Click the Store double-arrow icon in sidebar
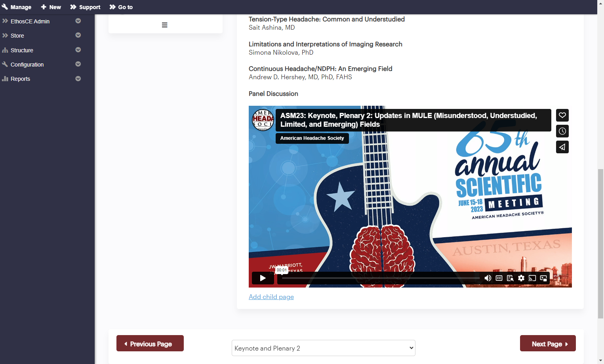This screenshot has height=364, width=604. click(x=5, y=36)
